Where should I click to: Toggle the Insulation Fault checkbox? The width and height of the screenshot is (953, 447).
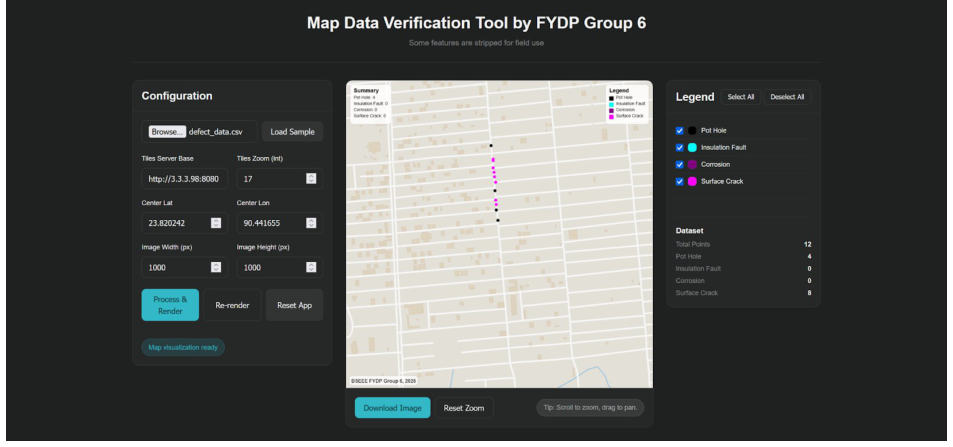[679, 148]
